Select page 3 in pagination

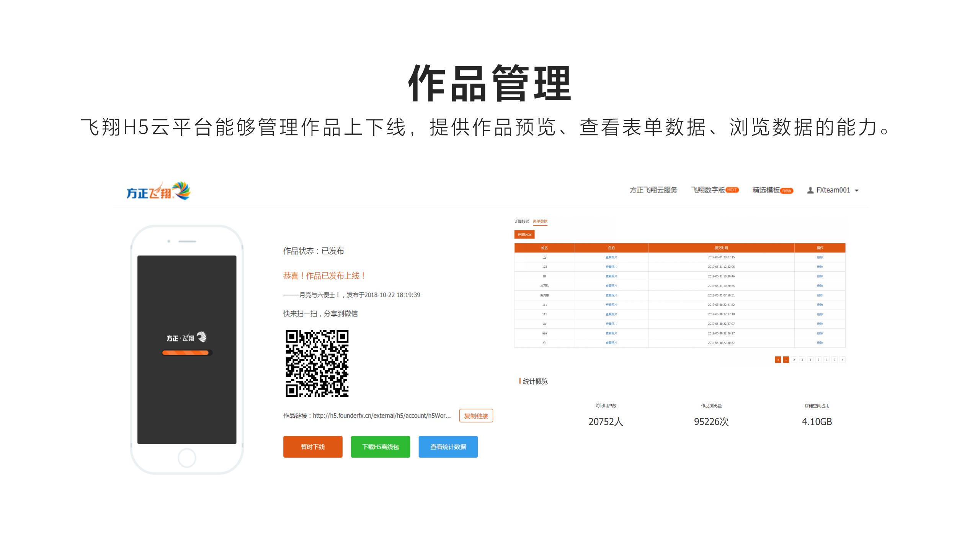(x=802, y=360)
